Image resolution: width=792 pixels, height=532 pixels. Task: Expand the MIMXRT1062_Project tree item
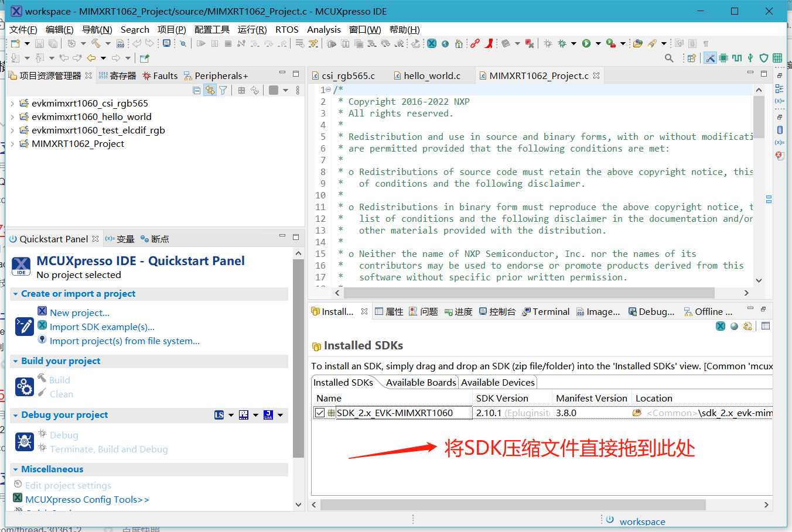click(x=11, y=143)
